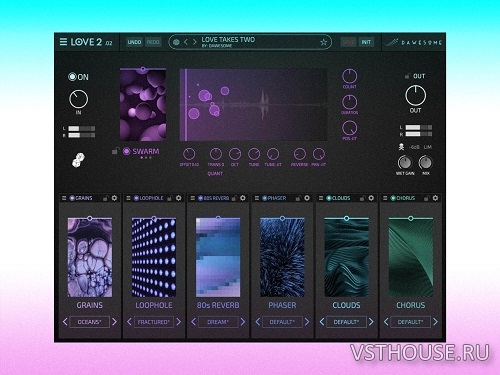Open the hamburger menu beside LOVE 2

click(63, 42)
